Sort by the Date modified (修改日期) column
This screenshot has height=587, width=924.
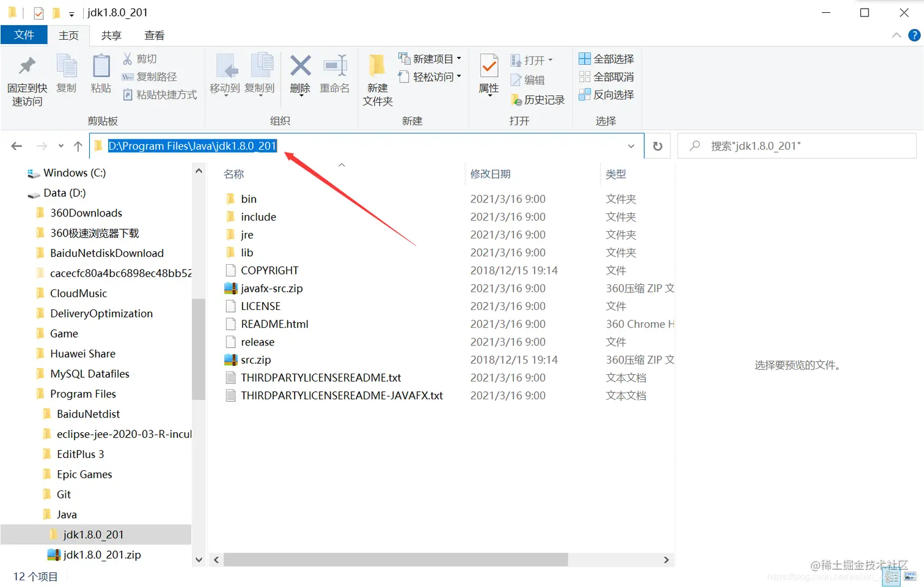tap(490, 174)
